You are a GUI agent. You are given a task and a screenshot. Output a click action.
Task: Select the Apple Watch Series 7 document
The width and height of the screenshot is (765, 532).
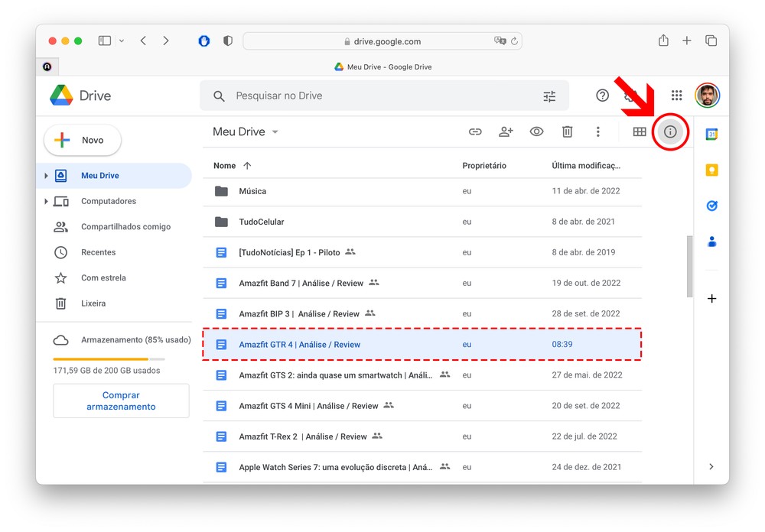coord(422,468)
